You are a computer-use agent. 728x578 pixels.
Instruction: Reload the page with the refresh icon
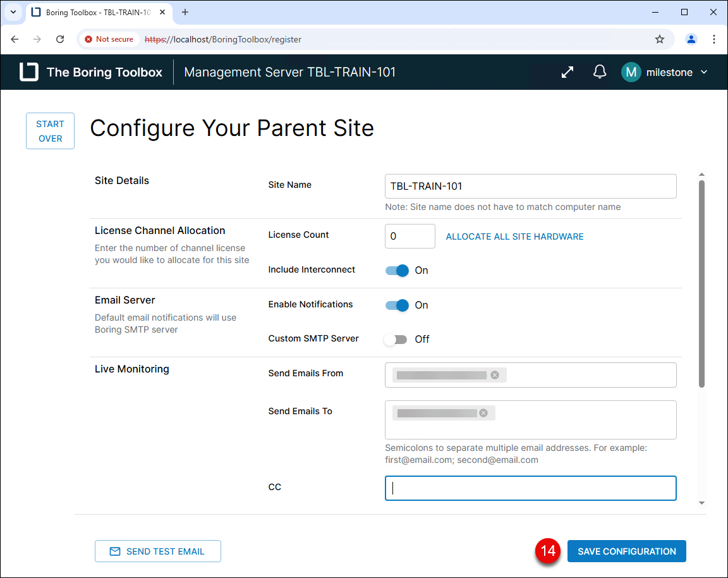(60, 39)
